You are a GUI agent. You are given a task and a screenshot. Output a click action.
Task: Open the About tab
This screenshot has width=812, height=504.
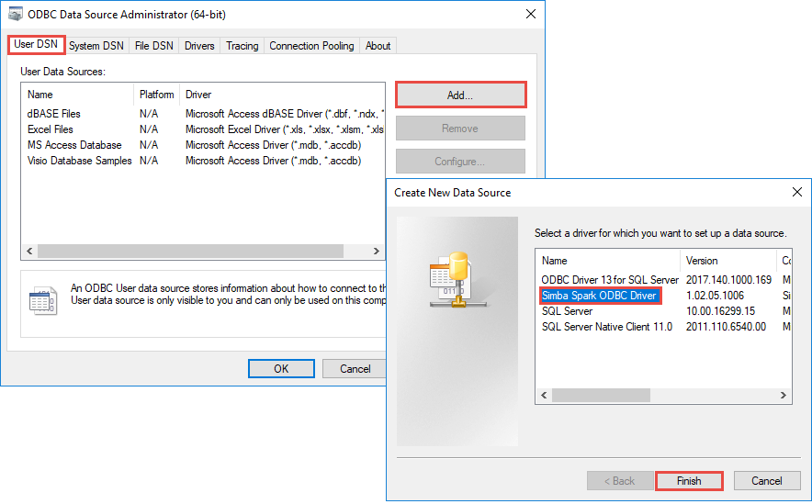coord(378,46)
